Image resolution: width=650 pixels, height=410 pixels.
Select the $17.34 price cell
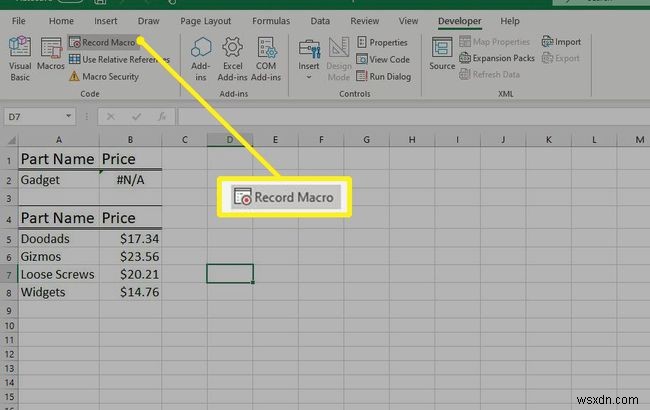tap(131, 239)
